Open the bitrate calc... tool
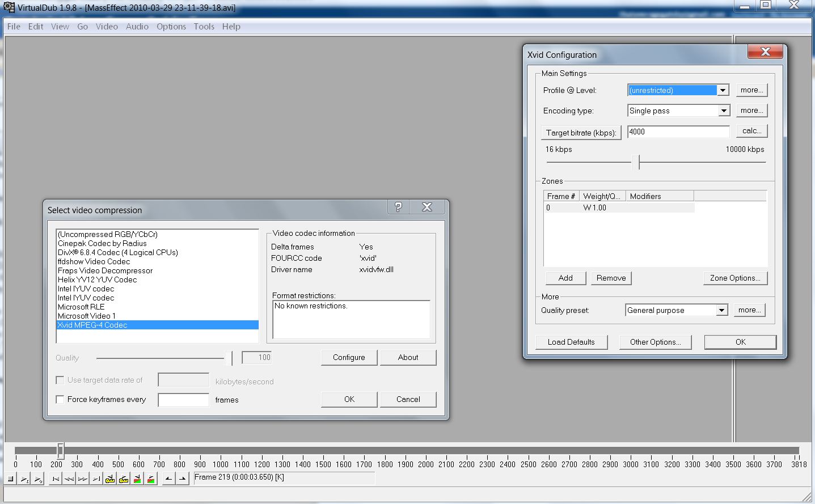 coord(752,131)
